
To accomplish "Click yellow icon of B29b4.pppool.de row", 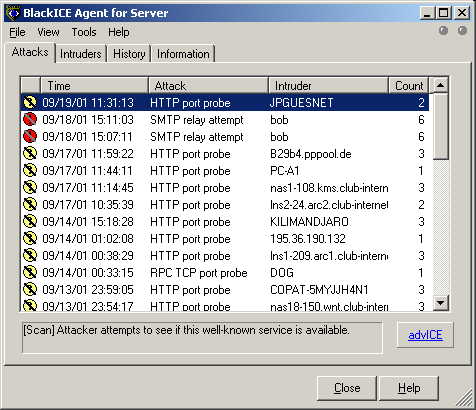I will point(30,153).
